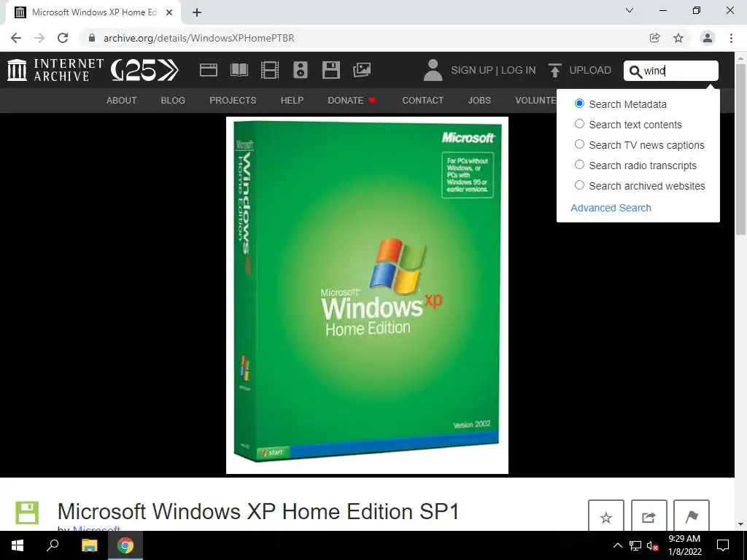Open Advanced Search link
The width and height of the screenshot is (747, 560).
[611, 208]
